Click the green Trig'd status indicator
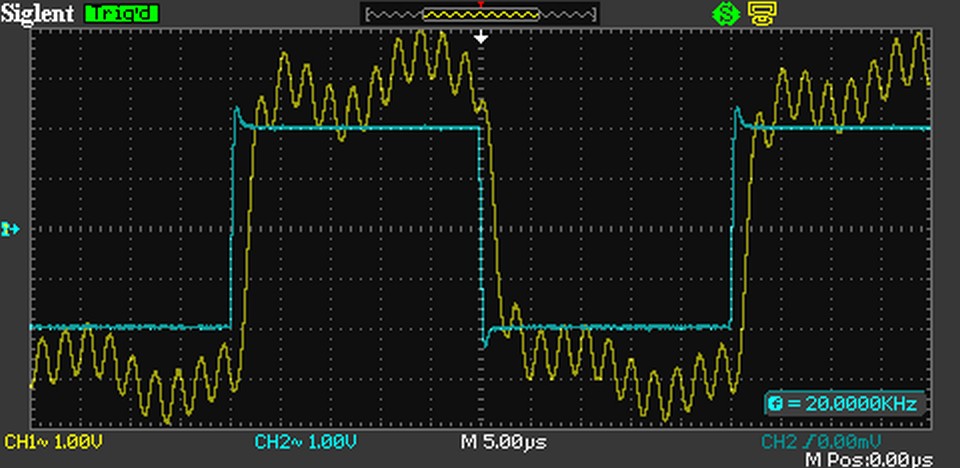 121,13
